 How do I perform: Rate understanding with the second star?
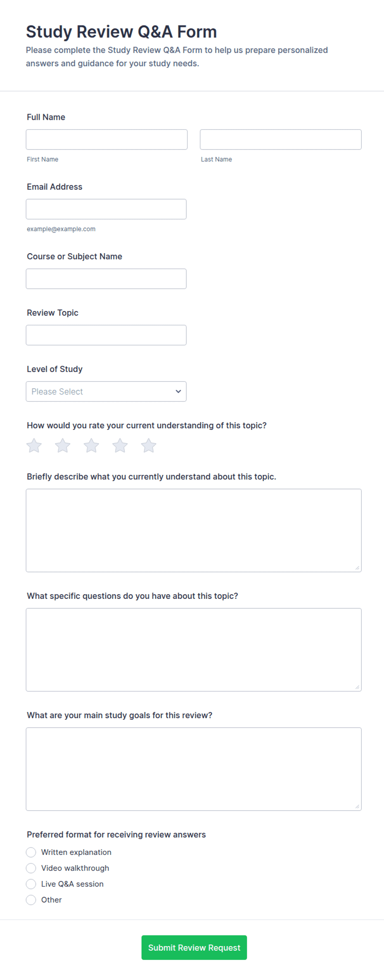point(63,446)
